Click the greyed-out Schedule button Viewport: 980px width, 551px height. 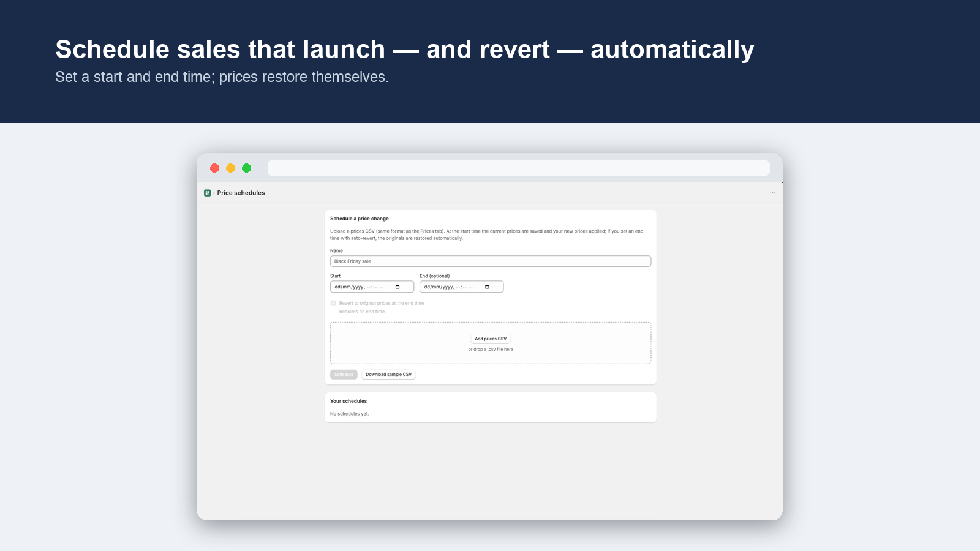point(344,375)
